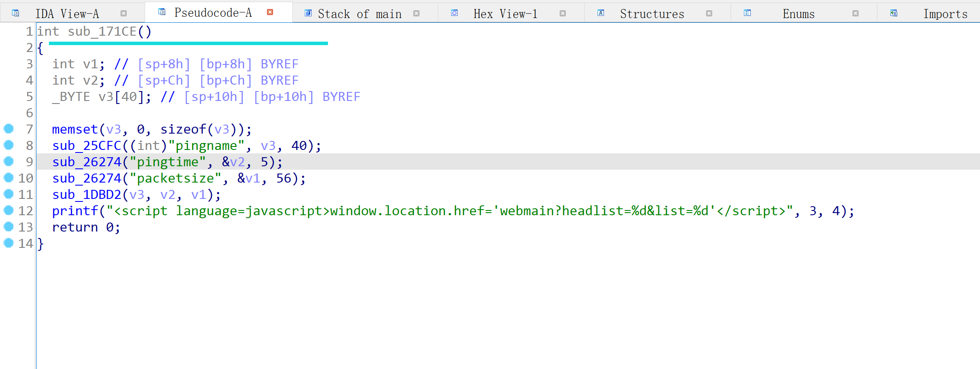Click the return 0 statement
Image resolution: width=980 pixels, height=369 pixels.
(x=86, y=227)
